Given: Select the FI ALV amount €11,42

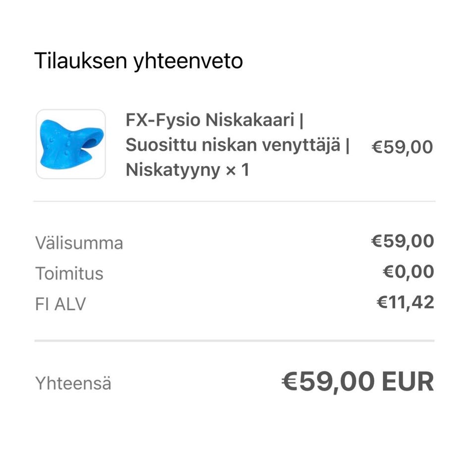Looking at the screenshot, I should click(x=406, y=302).
